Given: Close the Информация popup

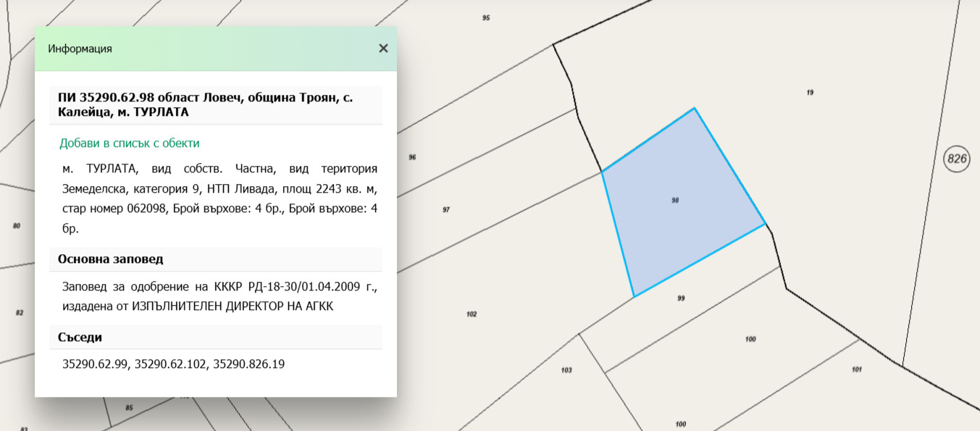Looking at the screenshot, I should click(383, 49).
